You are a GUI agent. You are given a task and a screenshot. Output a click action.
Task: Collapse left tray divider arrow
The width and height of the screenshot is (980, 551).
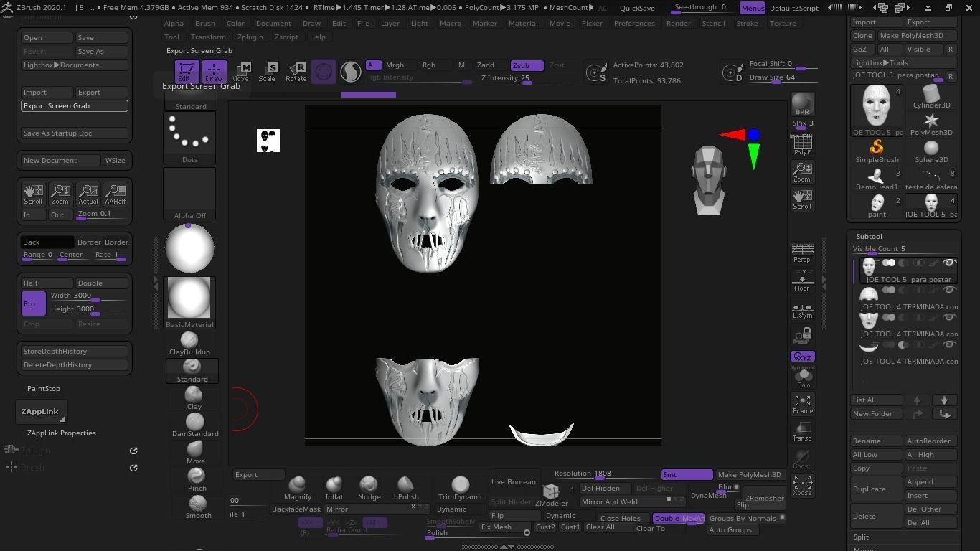(156, 284)
